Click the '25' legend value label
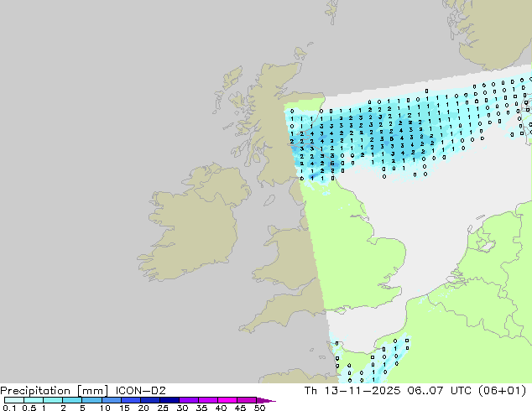The image size is (532, 411). (x=163, y=408)
